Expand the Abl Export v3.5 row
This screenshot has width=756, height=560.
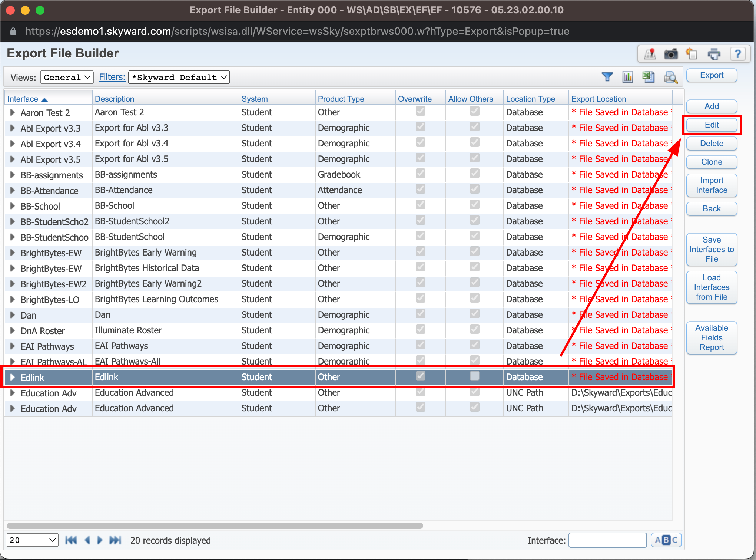[12, 159]
